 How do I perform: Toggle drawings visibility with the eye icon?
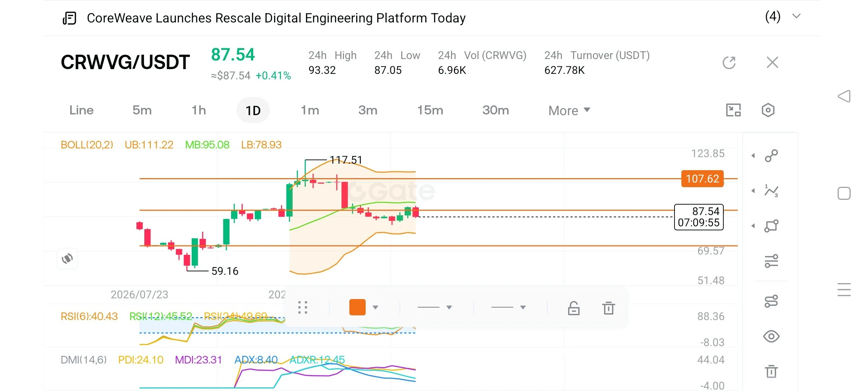pos(771,336)
